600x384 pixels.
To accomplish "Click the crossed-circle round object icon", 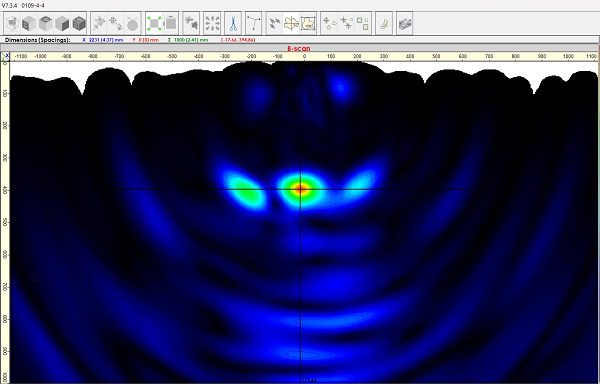I will point(132,24).
